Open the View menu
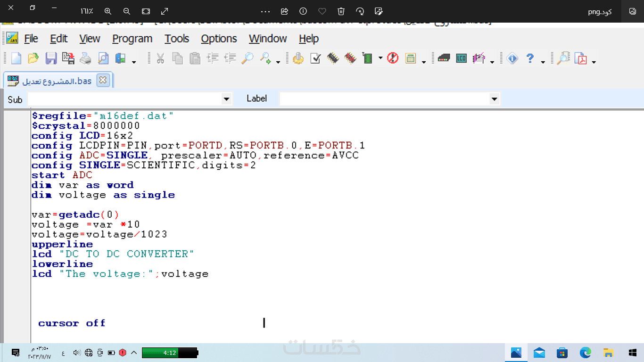 pyautogui.click(x=90, y=39)
